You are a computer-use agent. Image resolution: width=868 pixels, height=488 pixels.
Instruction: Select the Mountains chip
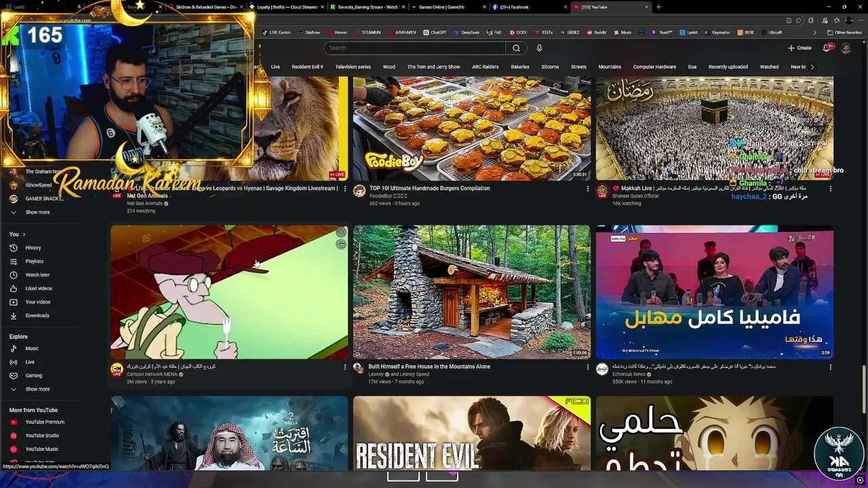(x=610, y=66)
